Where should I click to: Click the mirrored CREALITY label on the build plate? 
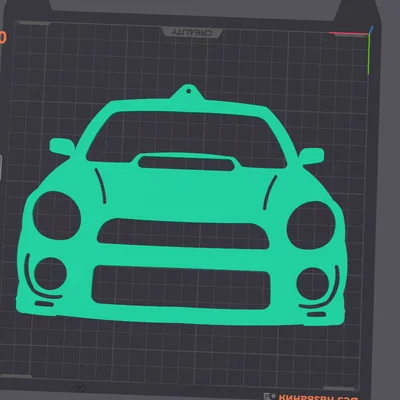pyautogui.click(x=192, y=32)
